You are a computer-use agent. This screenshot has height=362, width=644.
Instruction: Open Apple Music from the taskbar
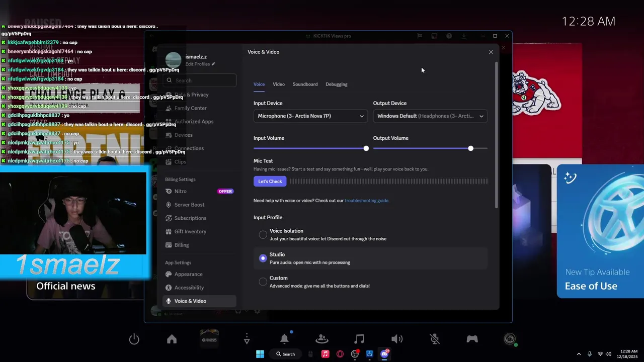coord(325,354)
